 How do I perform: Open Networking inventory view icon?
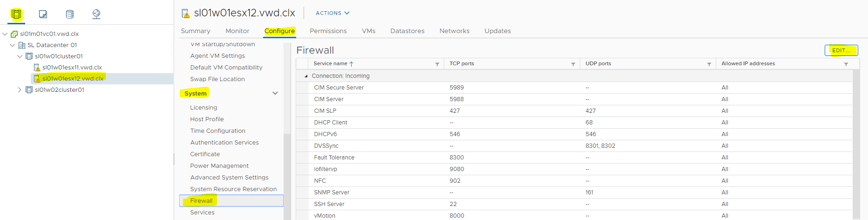pos(96,14)
